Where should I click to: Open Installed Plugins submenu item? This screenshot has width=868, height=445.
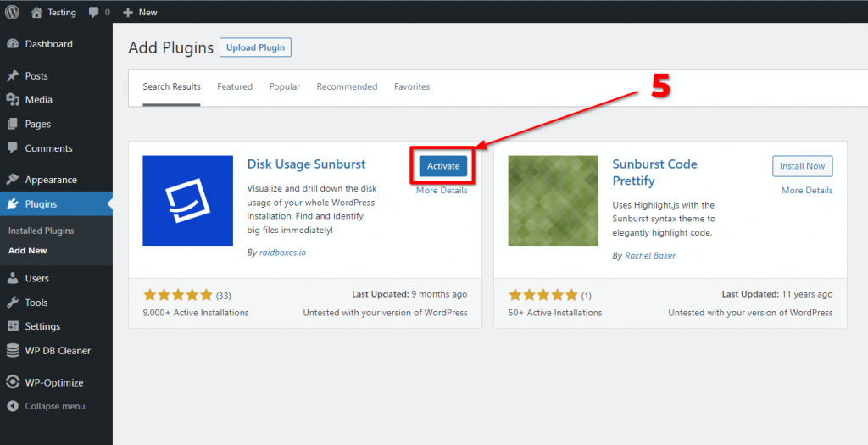41,231
